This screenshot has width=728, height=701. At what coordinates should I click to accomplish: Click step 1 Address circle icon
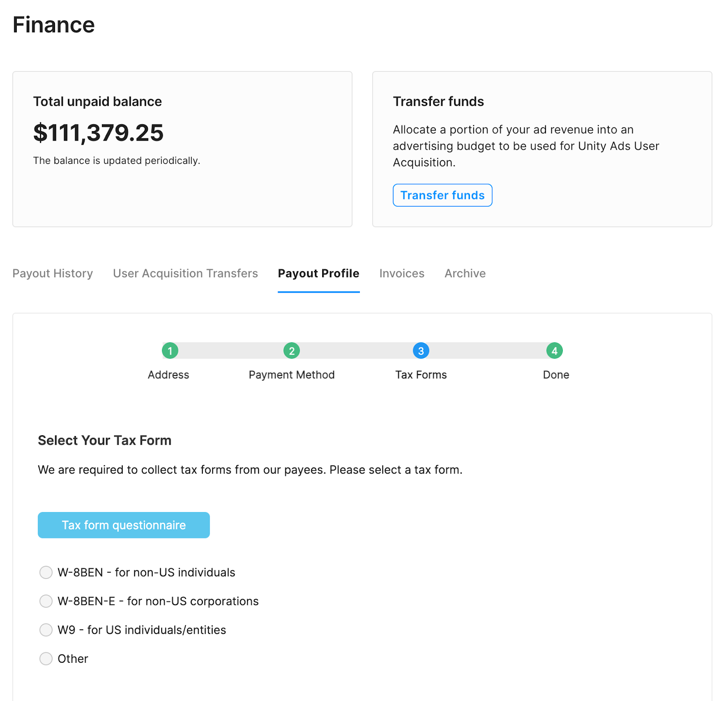pyautogui.click(x=170, y=350)
